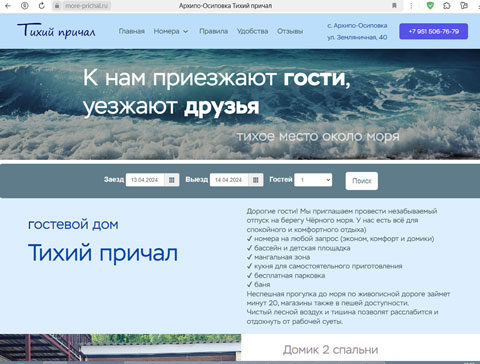Open the round icon left of reload
Viewport: 480px width, 364px height.
25,6
